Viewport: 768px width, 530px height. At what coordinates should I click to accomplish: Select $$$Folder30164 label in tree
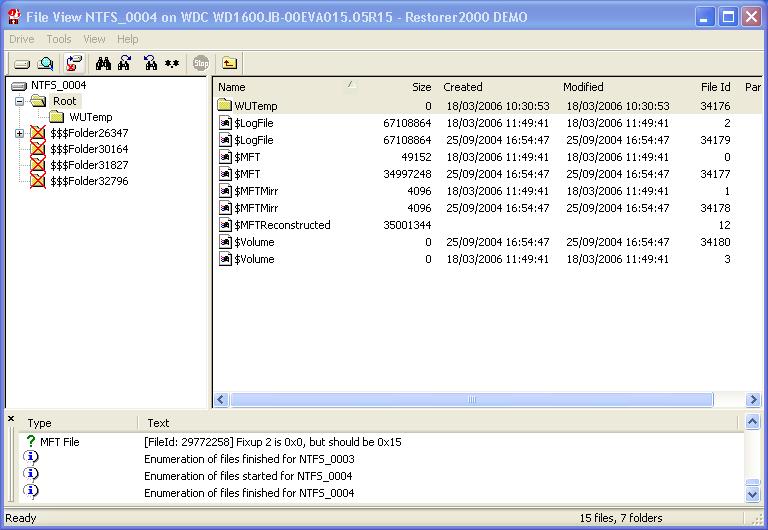89,149
